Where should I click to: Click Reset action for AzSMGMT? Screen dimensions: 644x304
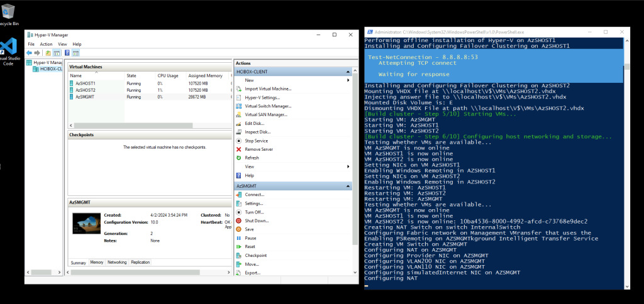pos(250,247)
